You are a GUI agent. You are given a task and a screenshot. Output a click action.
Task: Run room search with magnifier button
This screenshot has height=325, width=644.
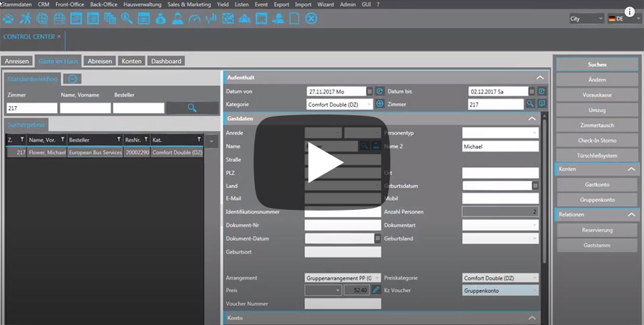click(192, 108)
